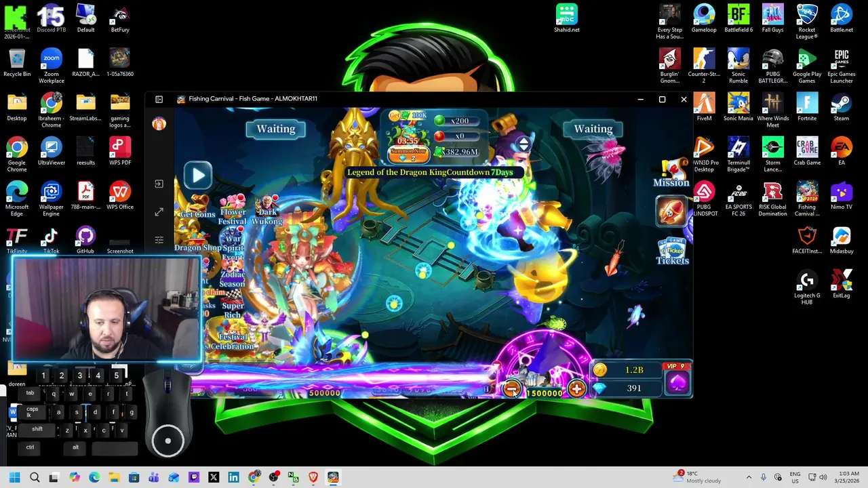This screenshot has height=488, width=868.
Task: Open the Discord PTB desktop shortcut
Action: tap(52, 19)
